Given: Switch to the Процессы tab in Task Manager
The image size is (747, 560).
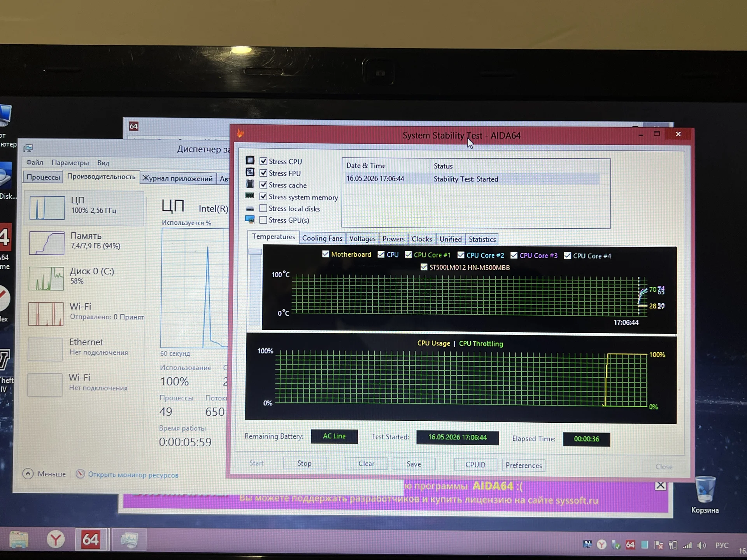Looking at the screenshot, I should tap(43, 177).
